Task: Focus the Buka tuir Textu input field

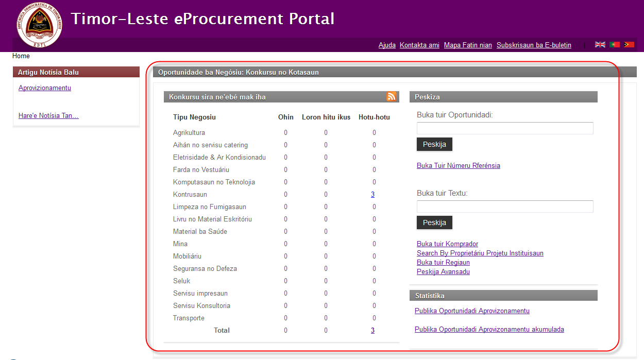Action: (505, 207)
